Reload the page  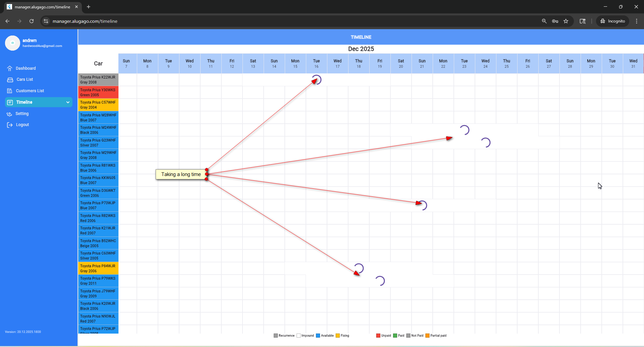tap(32, 21)
